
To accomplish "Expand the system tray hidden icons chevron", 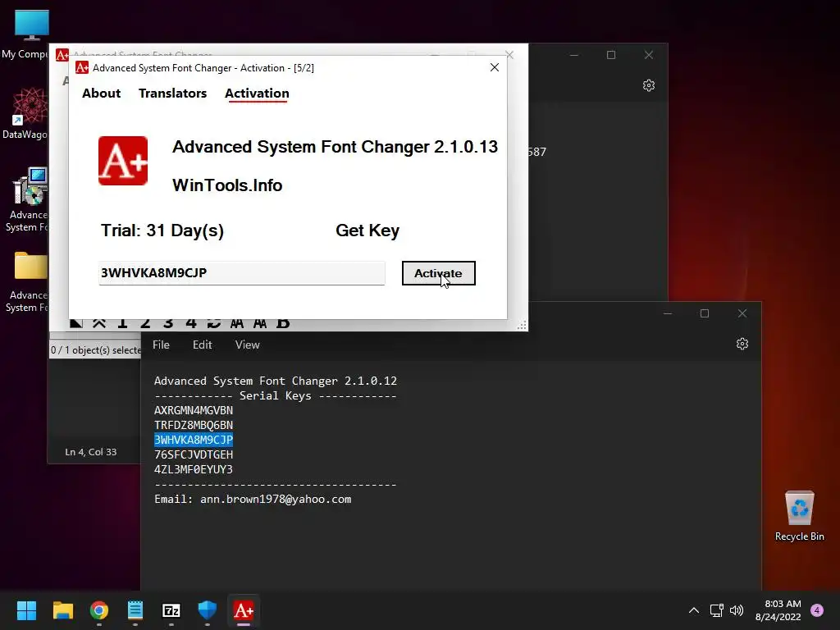I will coord(694,610).
